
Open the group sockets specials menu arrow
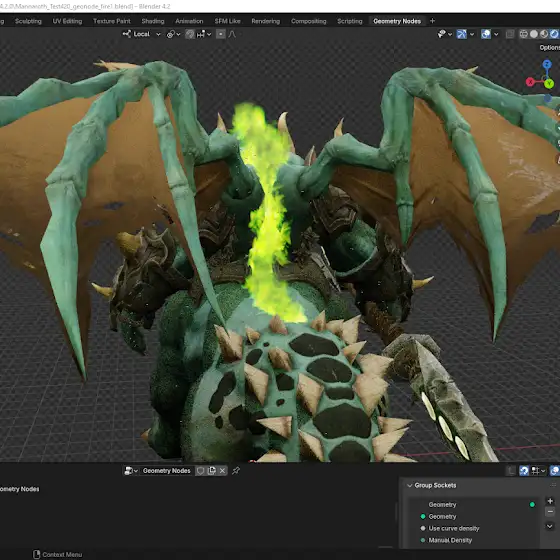(550, 526)
